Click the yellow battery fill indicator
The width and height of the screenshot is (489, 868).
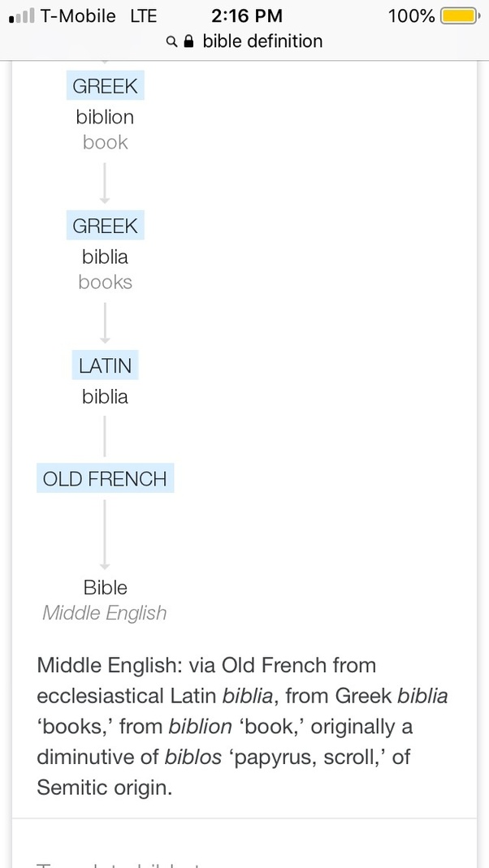(x=457, y=15)
